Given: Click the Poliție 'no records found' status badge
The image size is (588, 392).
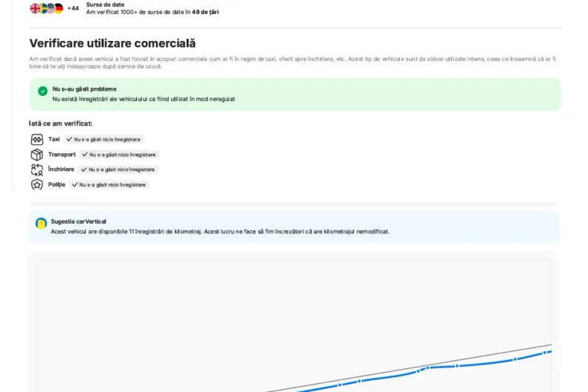Looking at the screenshot, I should coord(109,184).
